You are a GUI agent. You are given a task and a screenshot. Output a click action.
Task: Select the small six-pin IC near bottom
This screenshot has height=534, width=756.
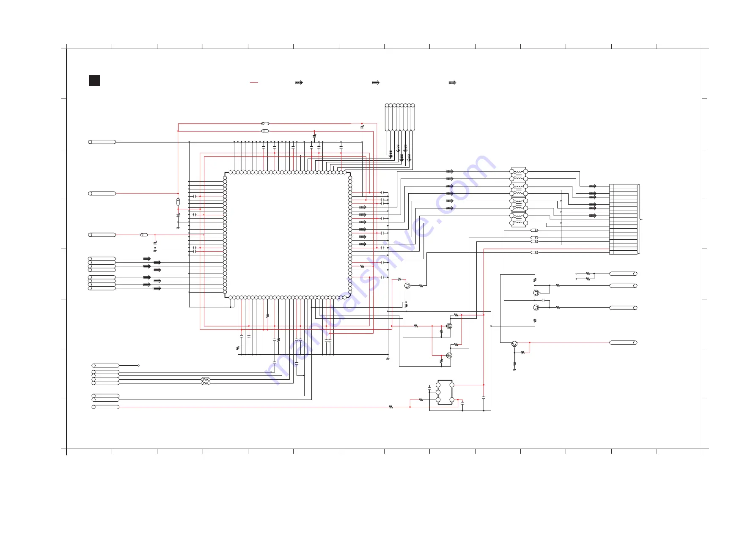(445, 392)
